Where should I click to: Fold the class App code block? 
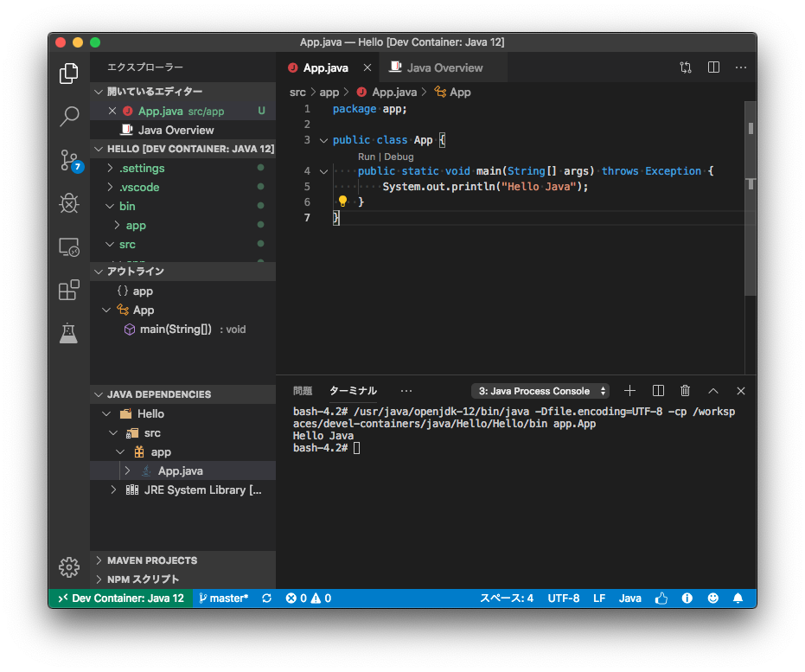[323, 140]
